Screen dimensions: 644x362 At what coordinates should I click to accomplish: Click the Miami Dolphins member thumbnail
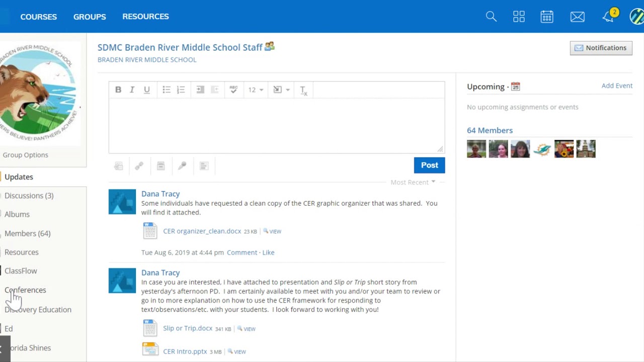point(542,149)
